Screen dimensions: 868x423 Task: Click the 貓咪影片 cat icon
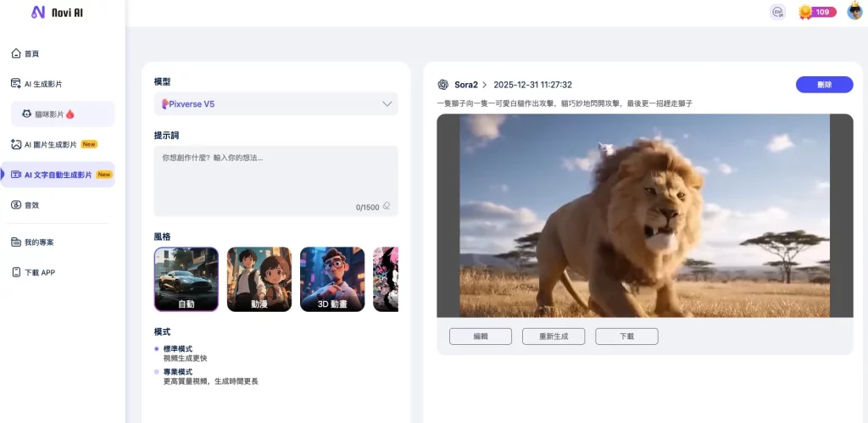[x=26, y=114]
